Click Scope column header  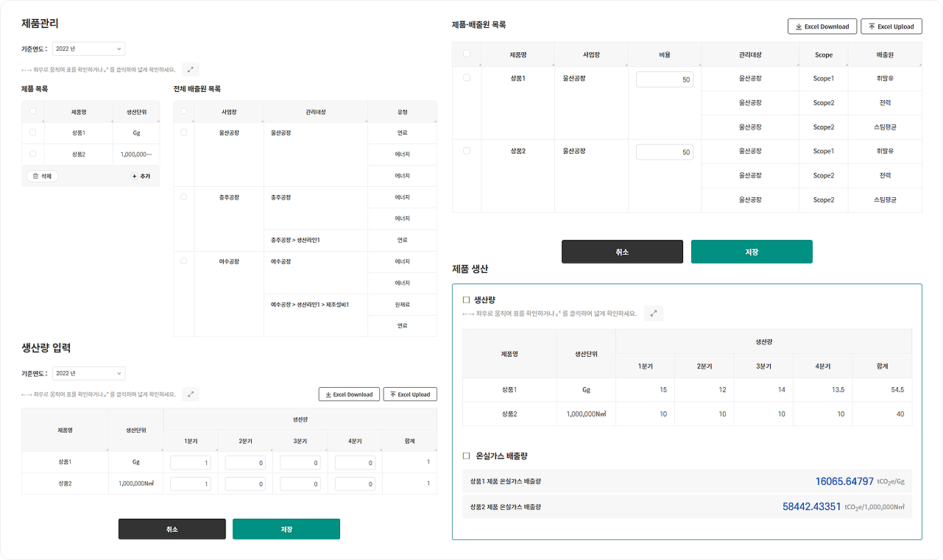[x=824, y=54]
